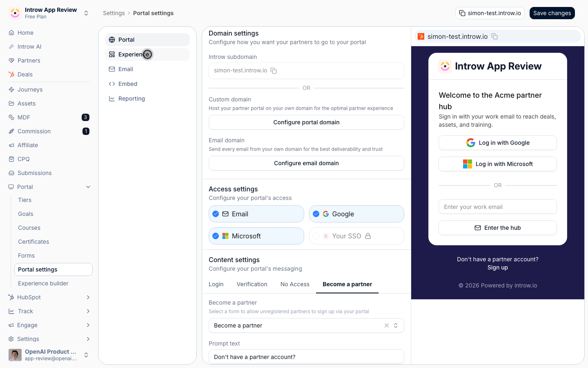Click the Prompt text input field

click(306, 357)
